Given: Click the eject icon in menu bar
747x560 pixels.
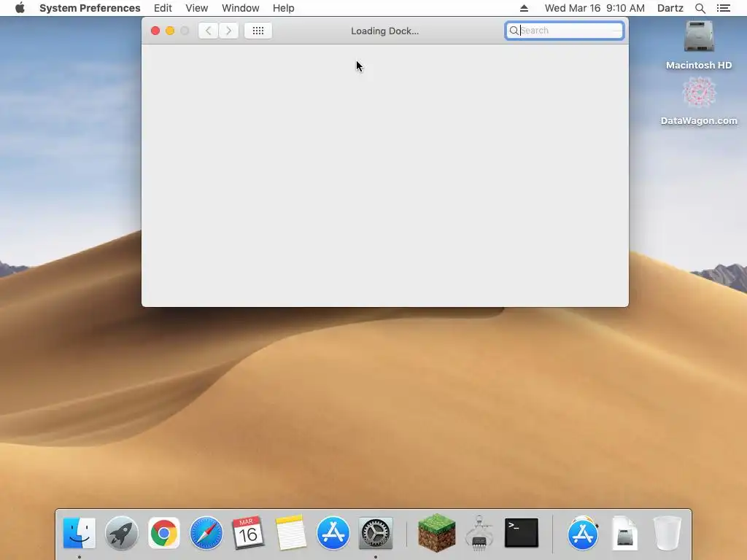Looking at the screenshot, I should point(524,8).
